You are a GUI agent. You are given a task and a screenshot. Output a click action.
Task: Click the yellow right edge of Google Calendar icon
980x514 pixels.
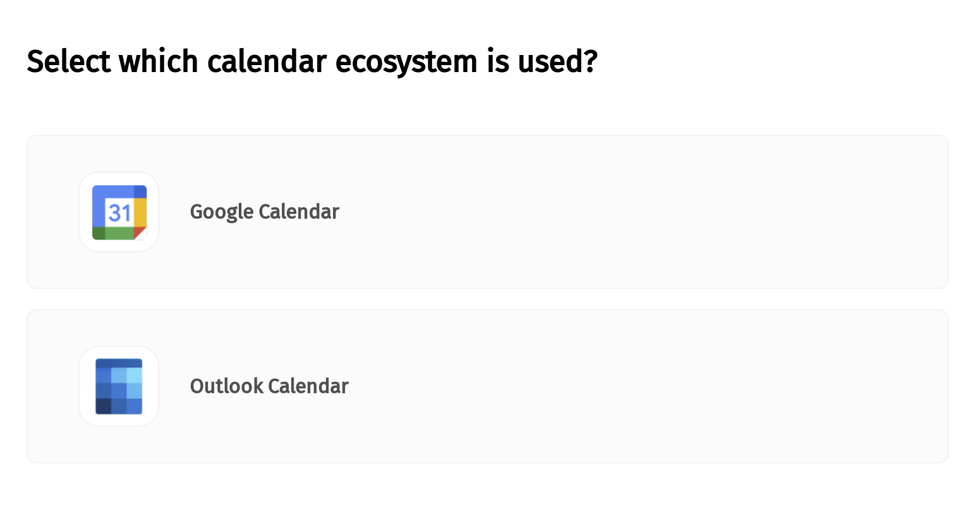coord(140,211)
